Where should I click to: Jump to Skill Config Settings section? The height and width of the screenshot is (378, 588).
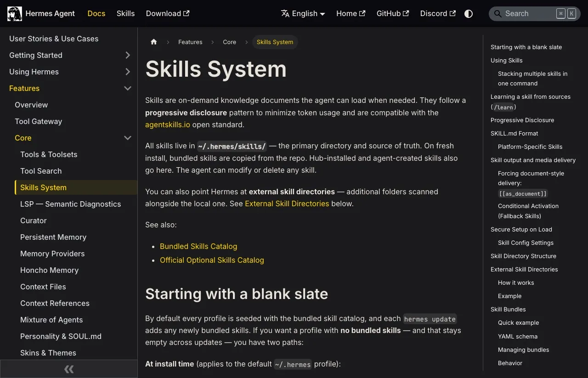point(526,243)
